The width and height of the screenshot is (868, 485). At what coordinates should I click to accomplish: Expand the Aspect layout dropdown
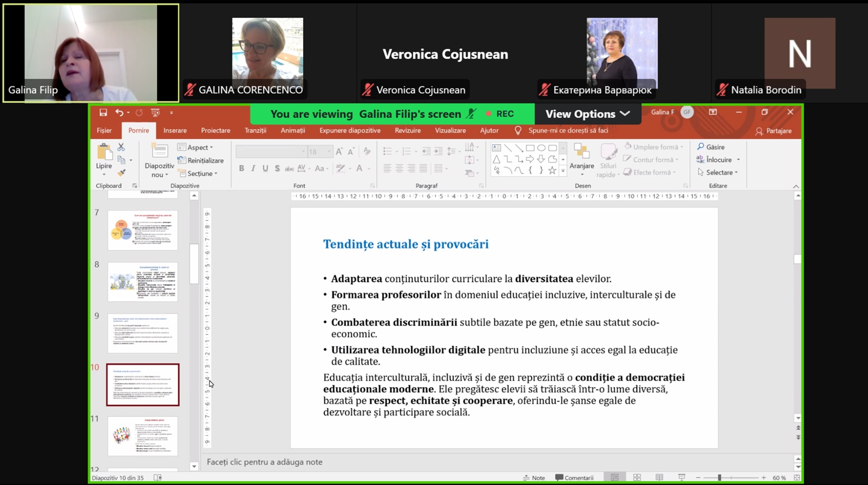pyautogui.click(x=196, y=147)
